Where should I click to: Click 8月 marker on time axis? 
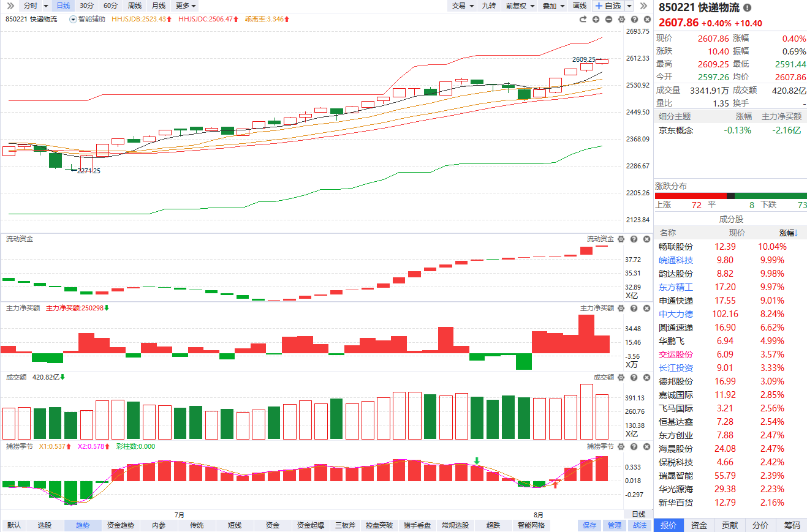538,515
